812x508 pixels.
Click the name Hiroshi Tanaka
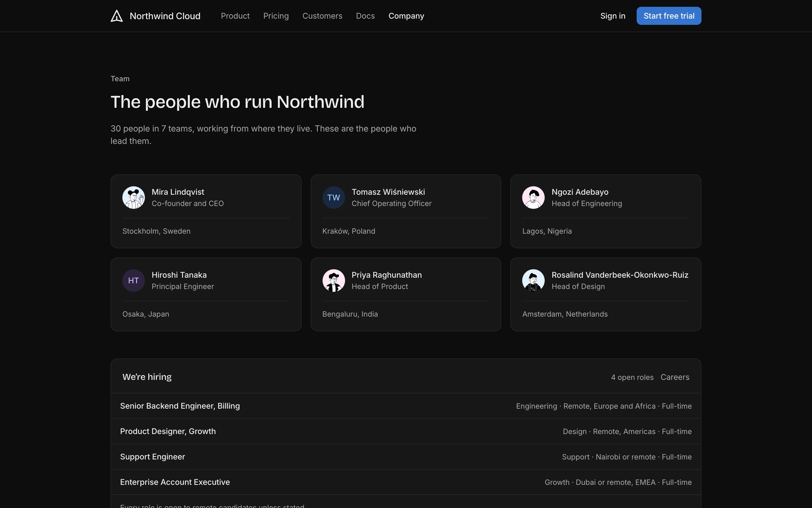coord(179,275)
